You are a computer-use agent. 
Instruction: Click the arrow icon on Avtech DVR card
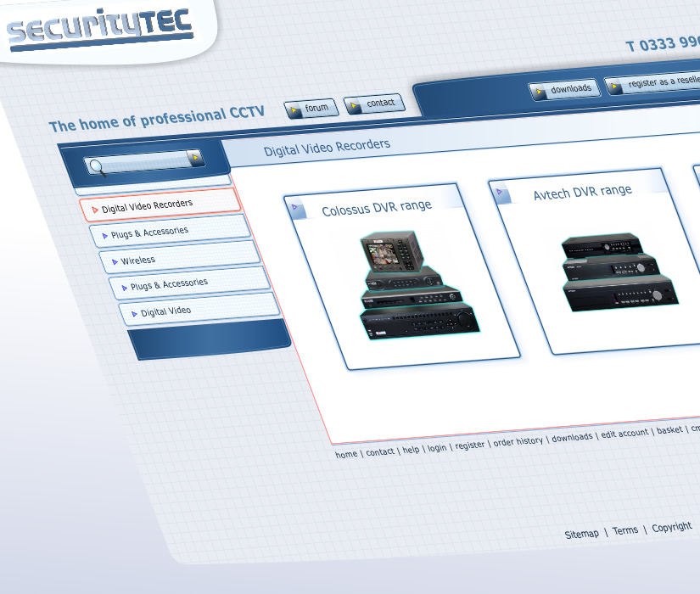(500, 192)
